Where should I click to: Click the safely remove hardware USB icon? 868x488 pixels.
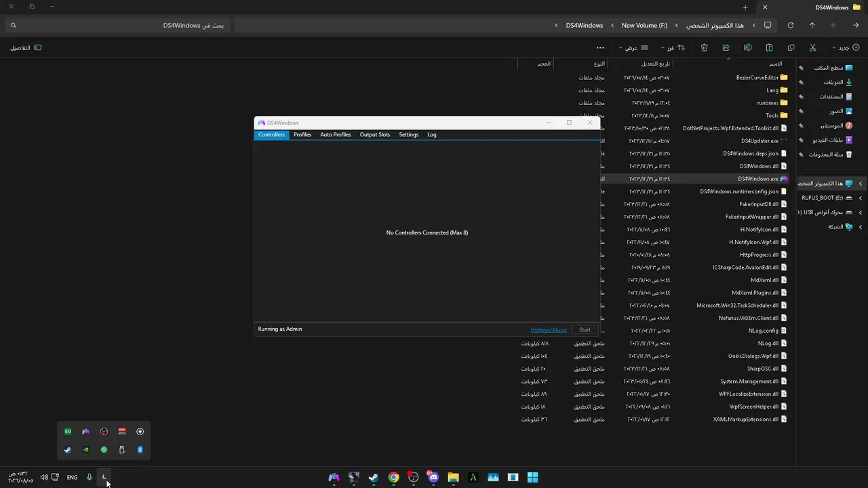coord(122,449)
